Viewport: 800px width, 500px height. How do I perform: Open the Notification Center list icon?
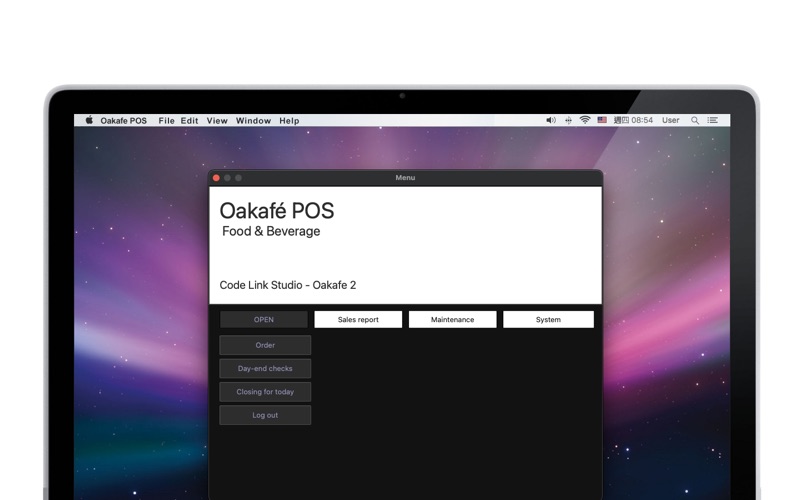point(712,120)
